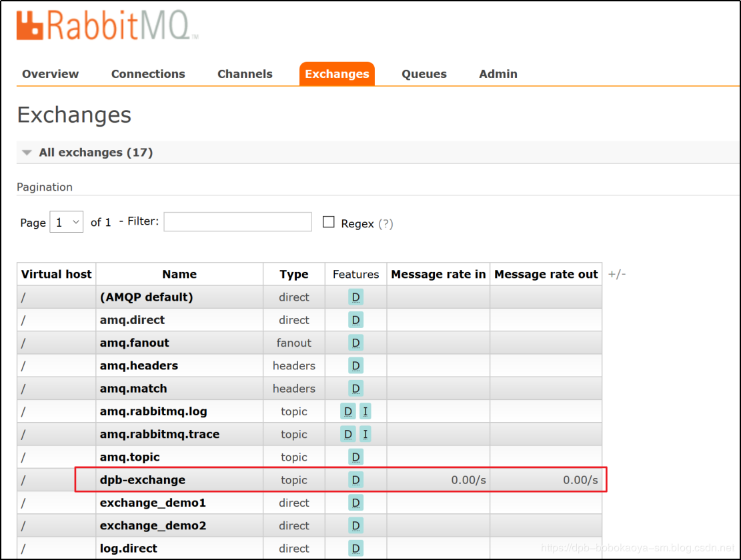
Task: Click dpb-exchange message rate out 0.00/s
Action: click(580, 480)
